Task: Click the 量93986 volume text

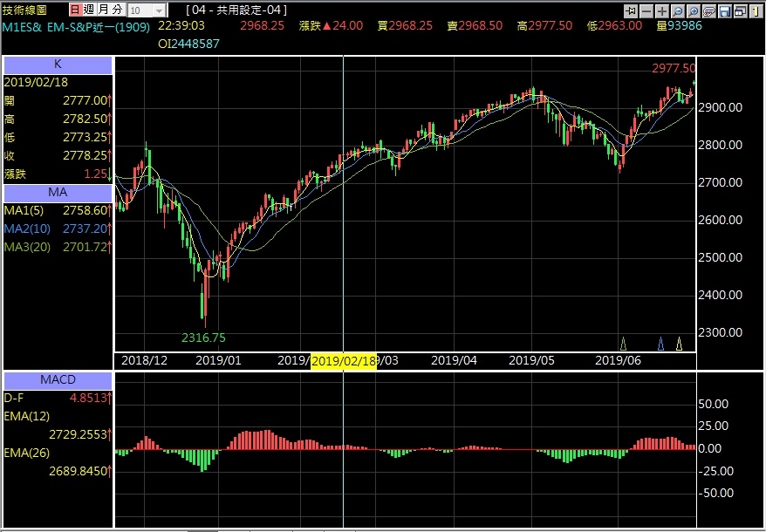Action: 679,26
